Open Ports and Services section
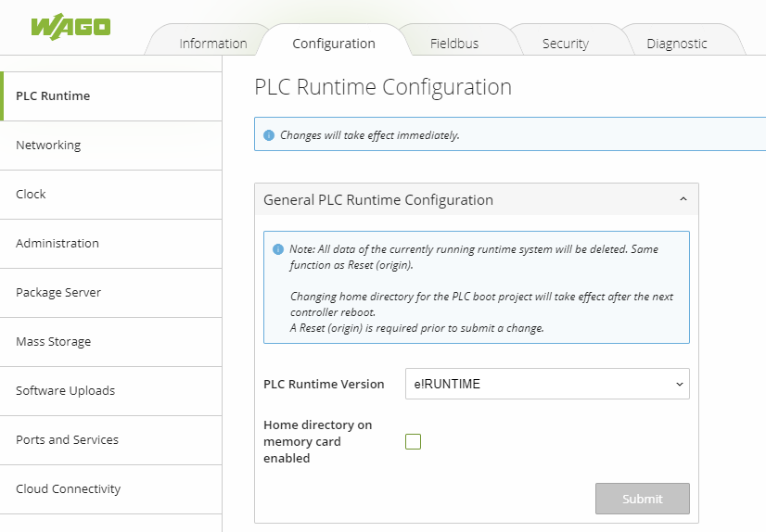This screenshot has width=766, height=532. point(67,440)
